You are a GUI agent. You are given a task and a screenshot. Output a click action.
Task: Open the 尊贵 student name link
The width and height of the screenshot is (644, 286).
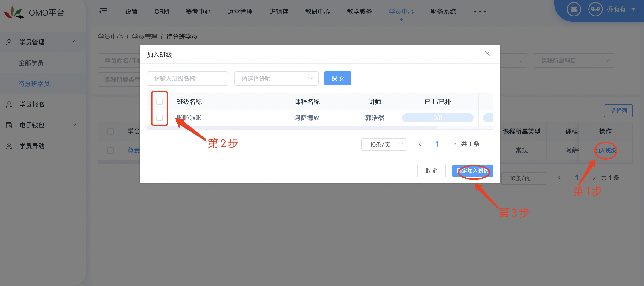click(134, 150)
